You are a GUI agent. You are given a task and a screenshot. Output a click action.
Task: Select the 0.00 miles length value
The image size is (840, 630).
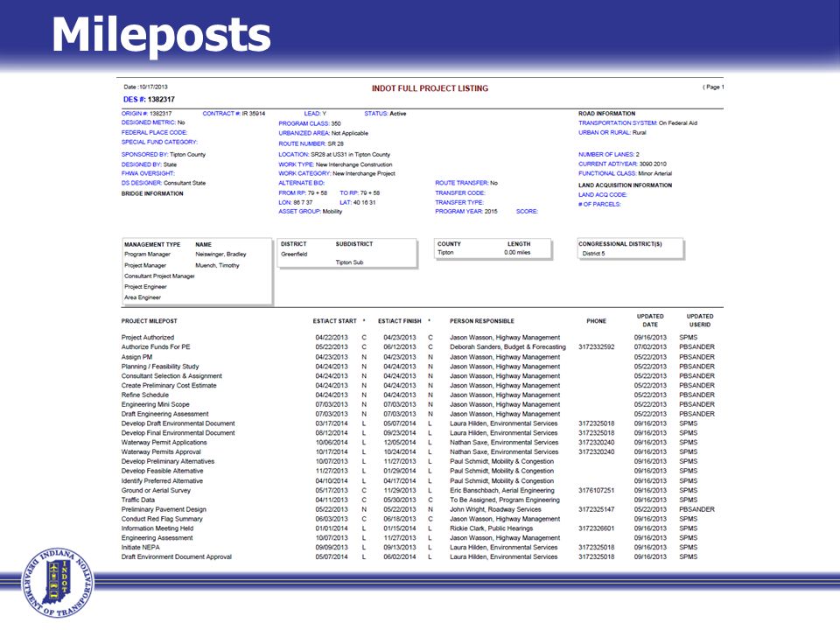[517, 252]
